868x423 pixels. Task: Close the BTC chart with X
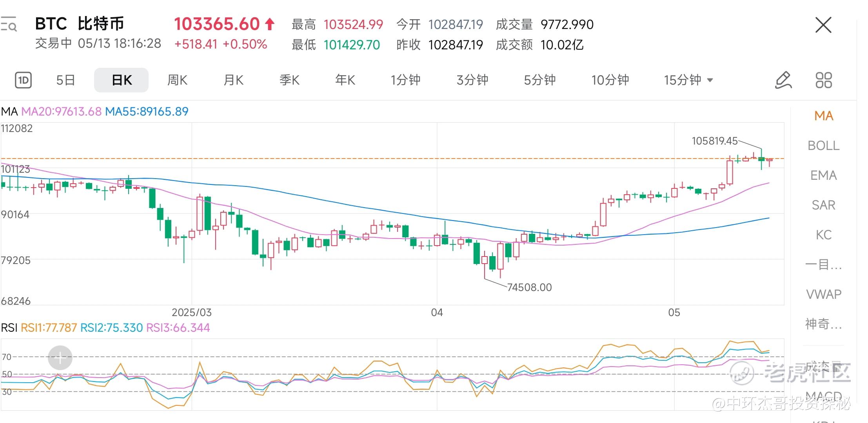(823, 25)
